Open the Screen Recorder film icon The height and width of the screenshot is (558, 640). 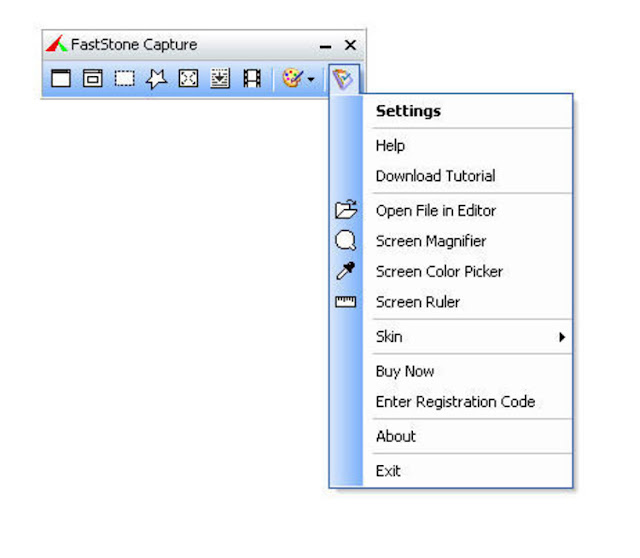coord(252,78)
